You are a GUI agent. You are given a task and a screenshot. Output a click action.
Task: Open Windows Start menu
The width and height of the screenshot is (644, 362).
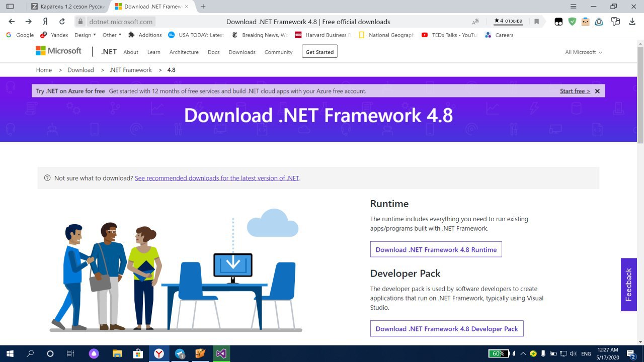10,353
